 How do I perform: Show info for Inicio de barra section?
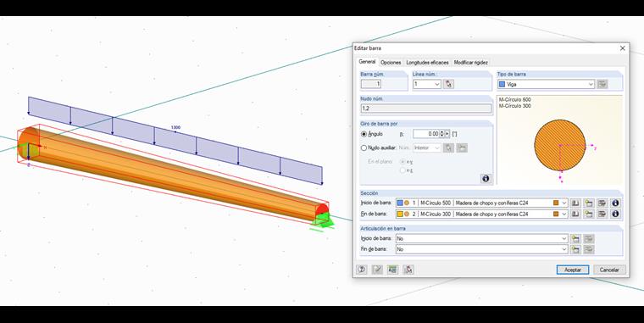615,203
